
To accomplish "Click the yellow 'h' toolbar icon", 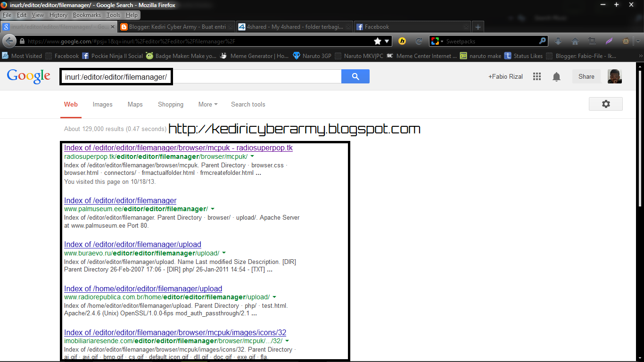I will (x=402, y=41).
